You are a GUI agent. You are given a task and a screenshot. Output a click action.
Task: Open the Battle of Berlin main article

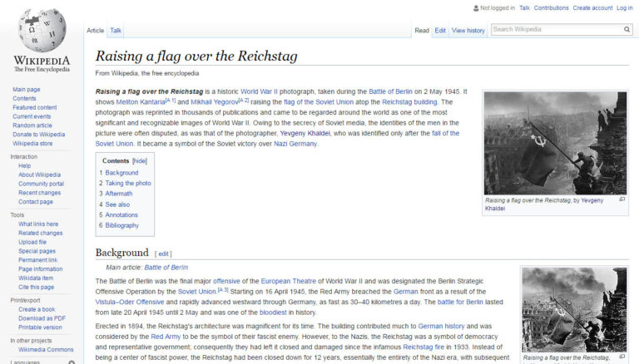(x=166, y=268)
